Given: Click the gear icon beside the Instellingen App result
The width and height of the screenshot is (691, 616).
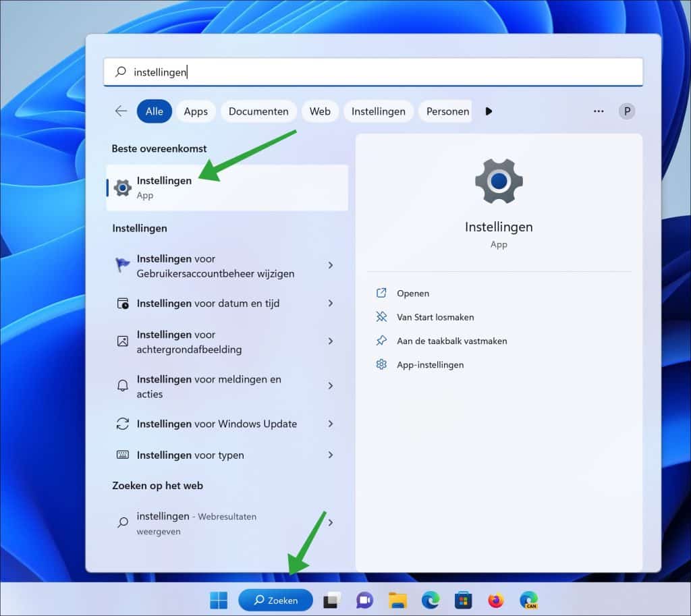Looking at the screenshot, I should 123,188.
